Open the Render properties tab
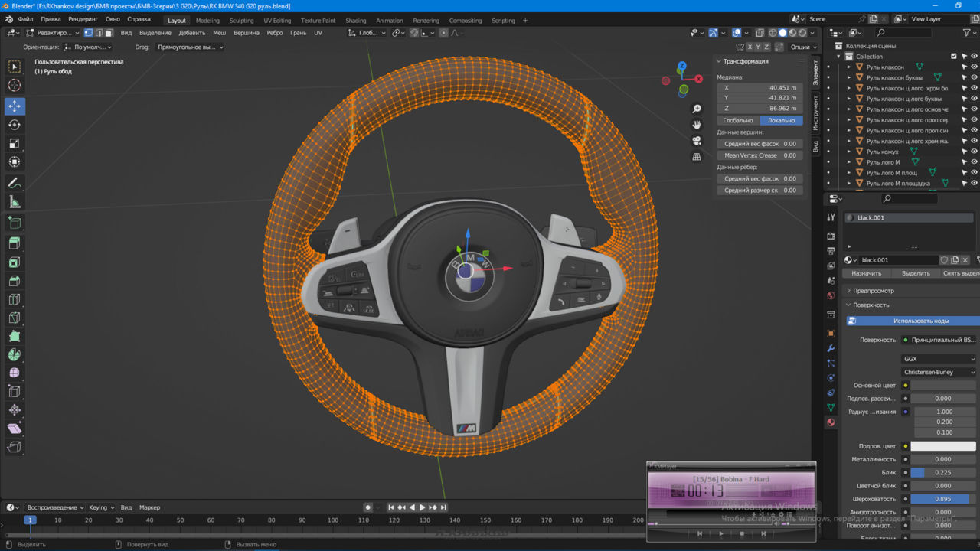This screenshot has width=980, height=551. (831, 236)
